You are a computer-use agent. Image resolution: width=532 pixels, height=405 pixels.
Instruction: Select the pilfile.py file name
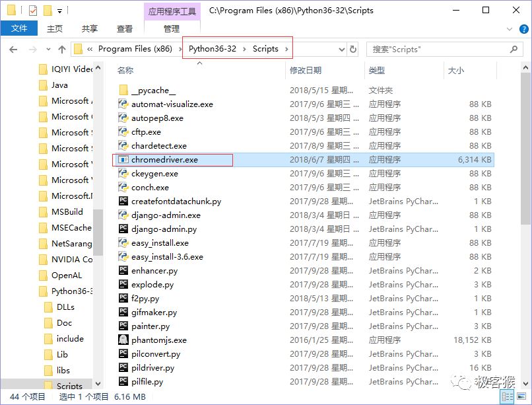[147, 382]
